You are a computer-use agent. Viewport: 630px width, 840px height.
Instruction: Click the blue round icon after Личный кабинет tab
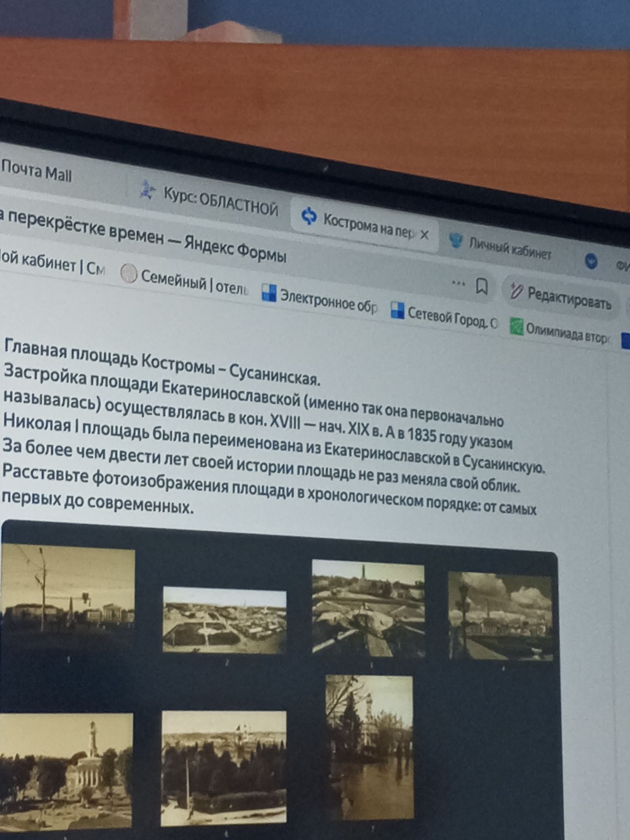tap(591, 261)
